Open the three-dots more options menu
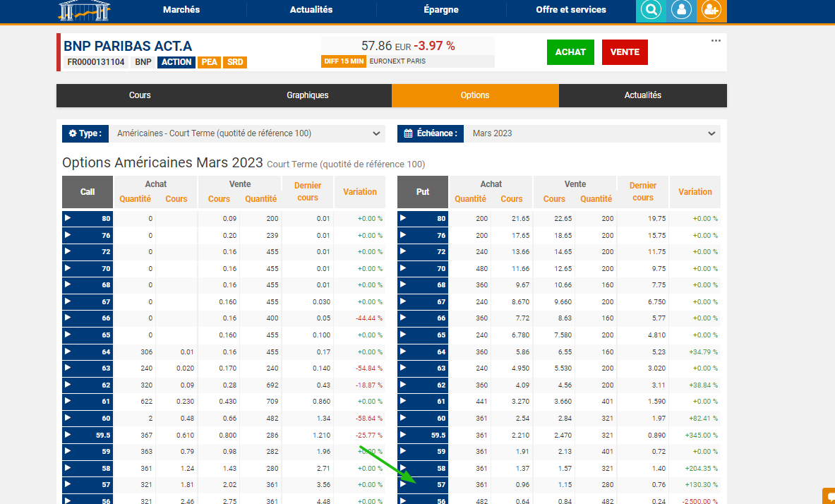 (716, 41)
